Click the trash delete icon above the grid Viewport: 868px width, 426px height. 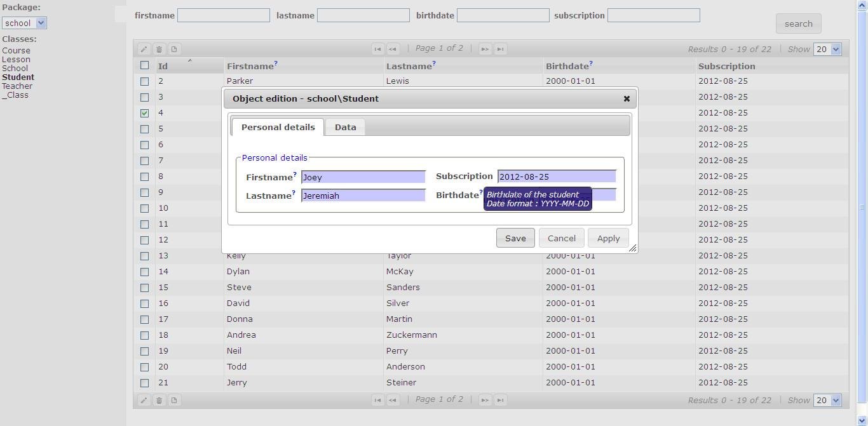click(x=159, y=48)
